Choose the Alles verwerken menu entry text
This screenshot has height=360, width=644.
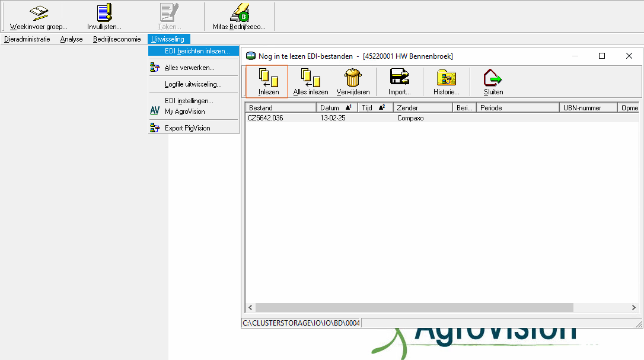pos(189,68)
